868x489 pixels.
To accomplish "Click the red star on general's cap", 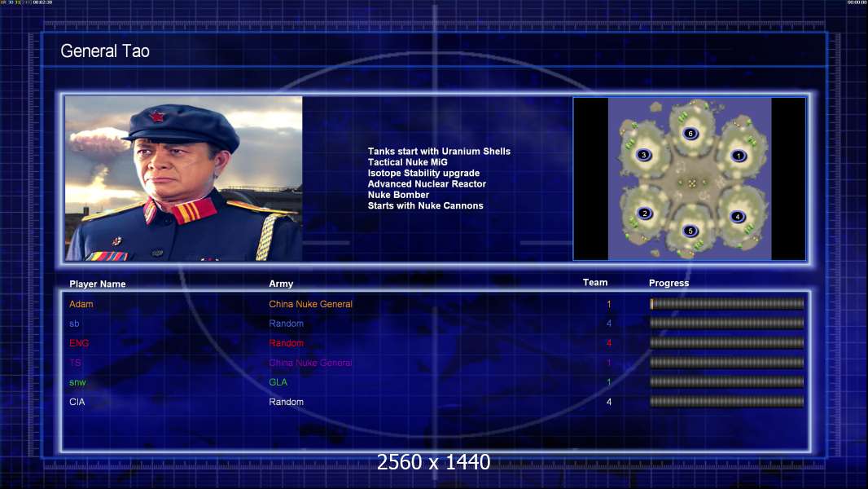I will click(x=157, y=117).
